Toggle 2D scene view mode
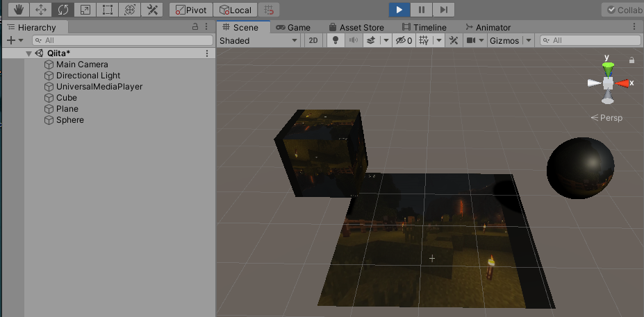The height and width of the screenshot is (317, 644). [313, 40]
